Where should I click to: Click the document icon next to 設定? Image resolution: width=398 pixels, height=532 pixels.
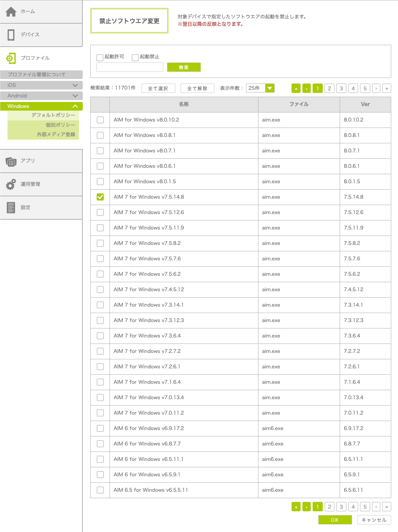11,207
